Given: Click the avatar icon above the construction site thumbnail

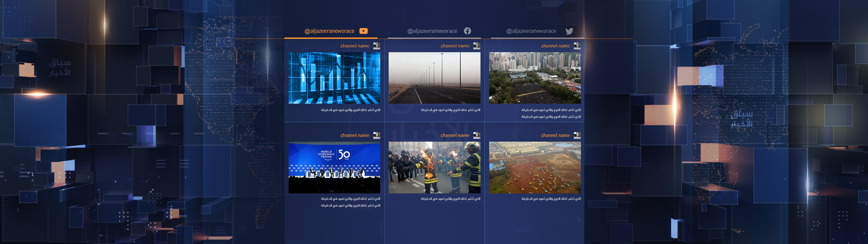Looking at the screenshot, I should [577, 135].
